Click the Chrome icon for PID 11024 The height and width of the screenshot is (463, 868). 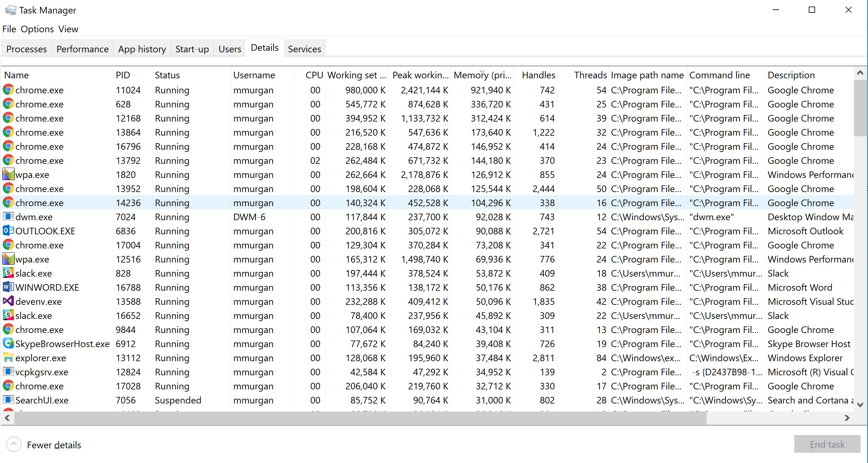pos(8,90)
